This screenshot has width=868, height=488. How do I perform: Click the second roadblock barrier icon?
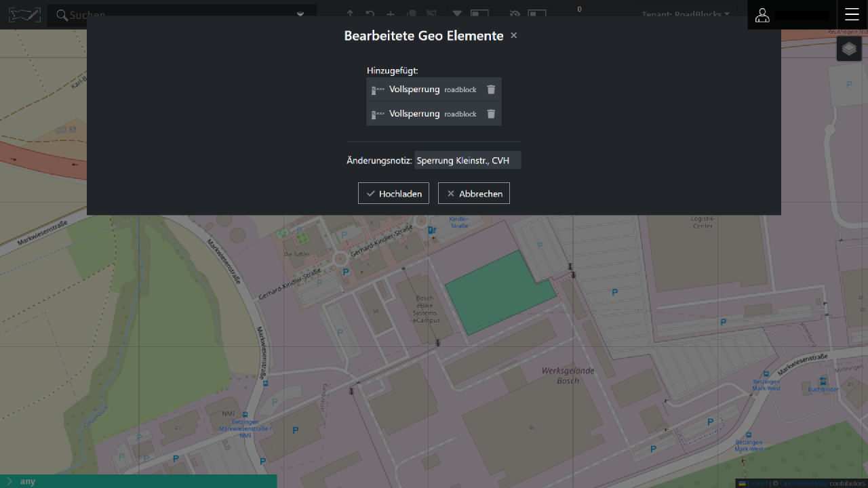[x=378, y=114]
